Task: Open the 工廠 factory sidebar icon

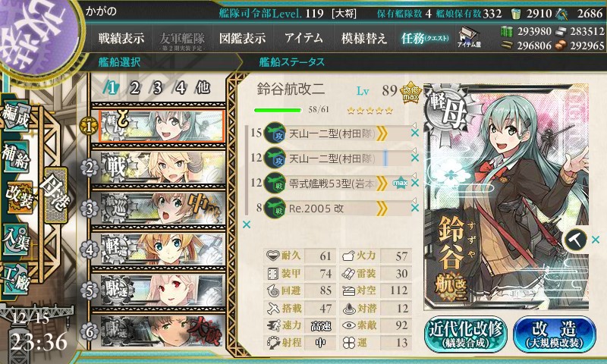Action: pos(16,279)
